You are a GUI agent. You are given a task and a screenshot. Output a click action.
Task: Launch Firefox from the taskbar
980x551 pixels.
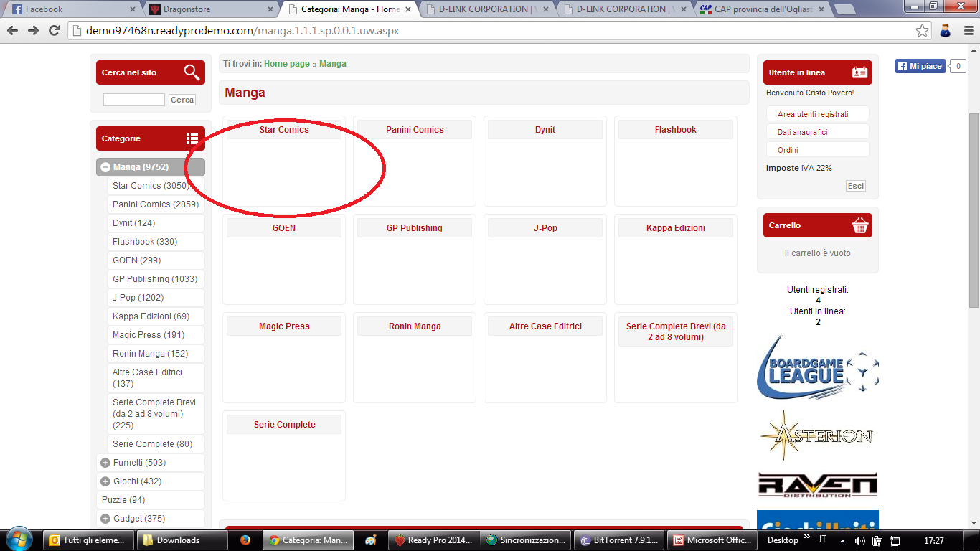245,540
